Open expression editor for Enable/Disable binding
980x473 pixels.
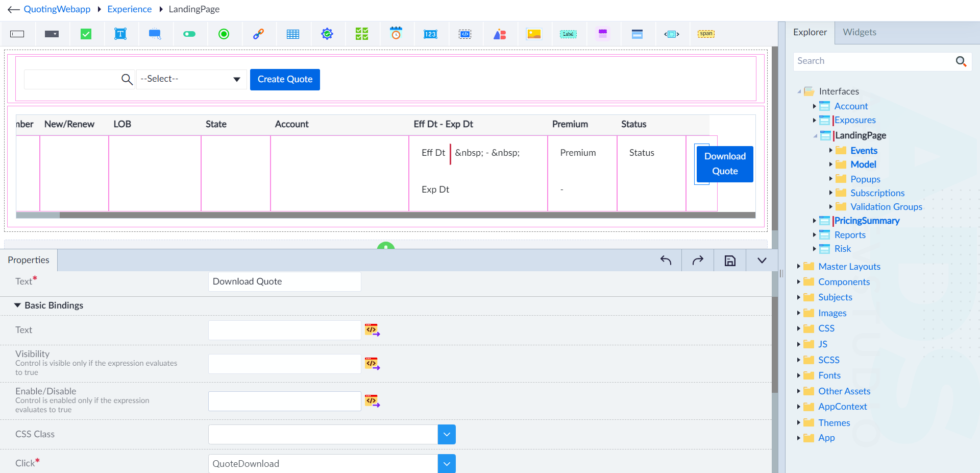(372, 401)
